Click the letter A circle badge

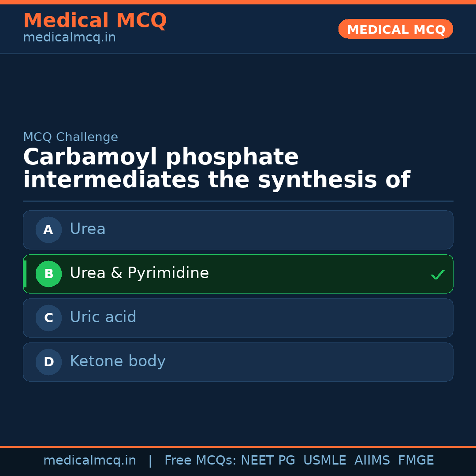(x=48, y=230)
